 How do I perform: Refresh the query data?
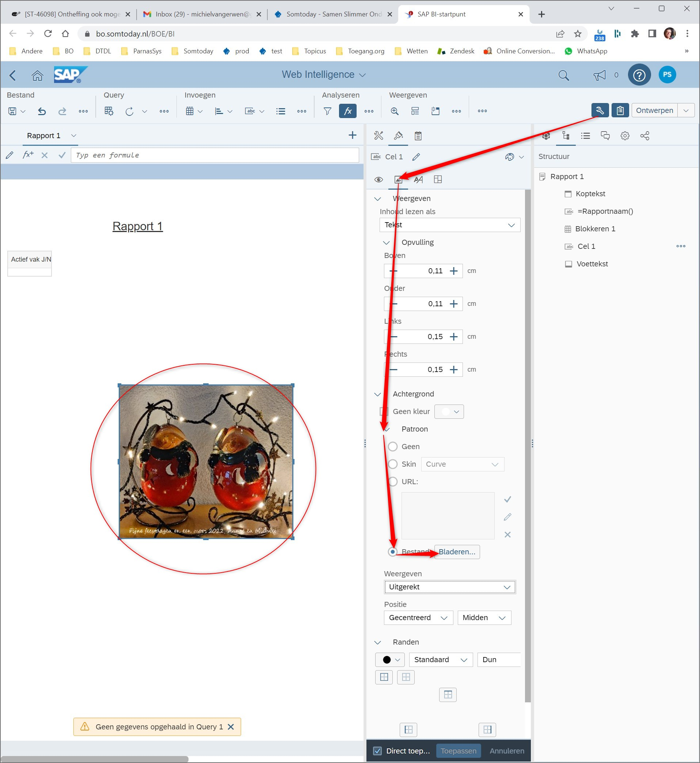click(x=130, y=111)
